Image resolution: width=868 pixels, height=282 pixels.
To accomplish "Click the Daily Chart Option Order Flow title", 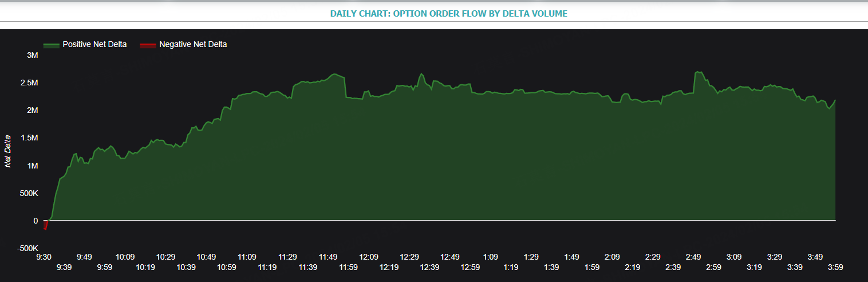I will pyautogui.click(x=449, y=13).
